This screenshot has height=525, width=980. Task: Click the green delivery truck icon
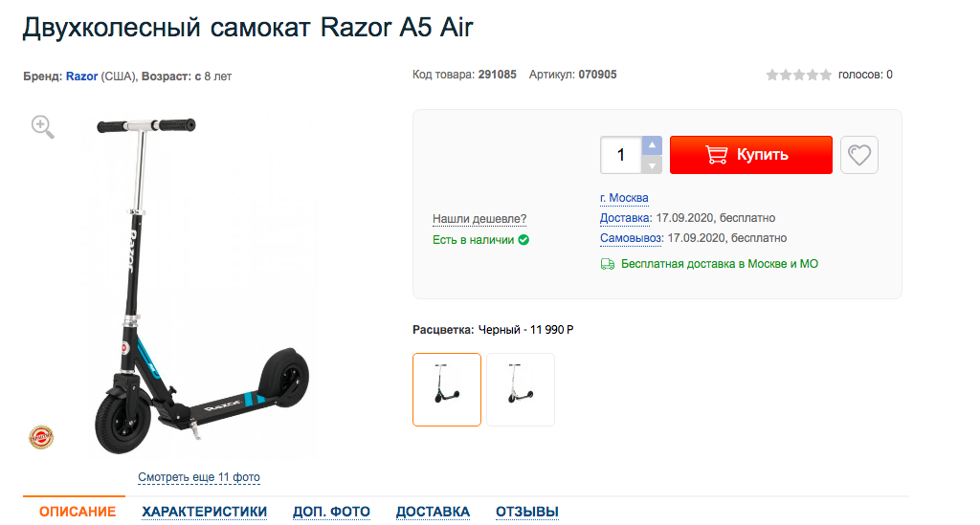pyautogui.click(x=608, y=264)
